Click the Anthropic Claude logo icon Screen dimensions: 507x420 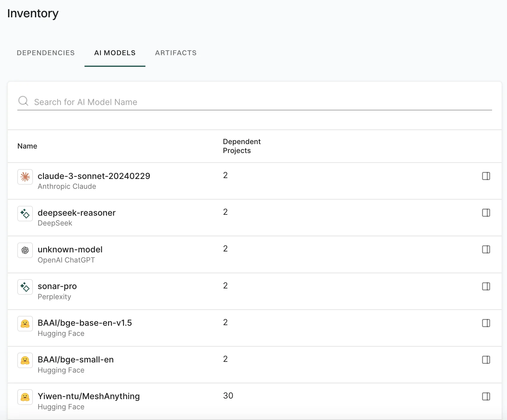25,177
